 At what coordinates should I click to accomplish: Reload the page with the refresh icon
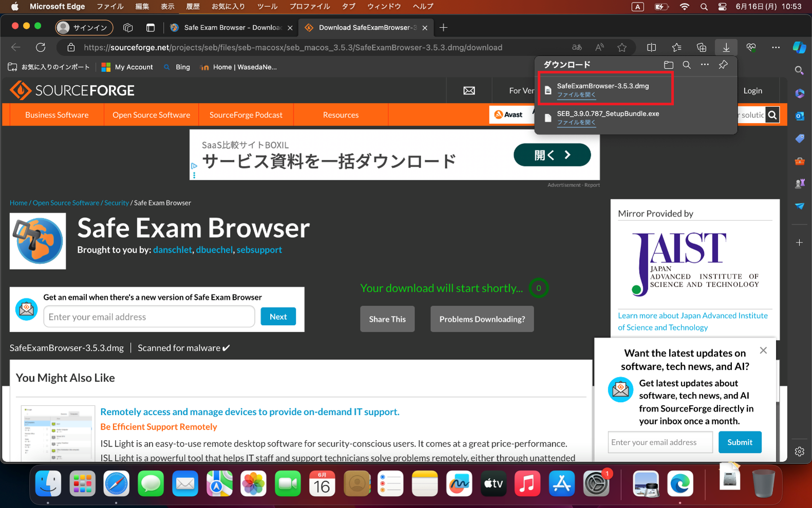click(x=41, y=47)
